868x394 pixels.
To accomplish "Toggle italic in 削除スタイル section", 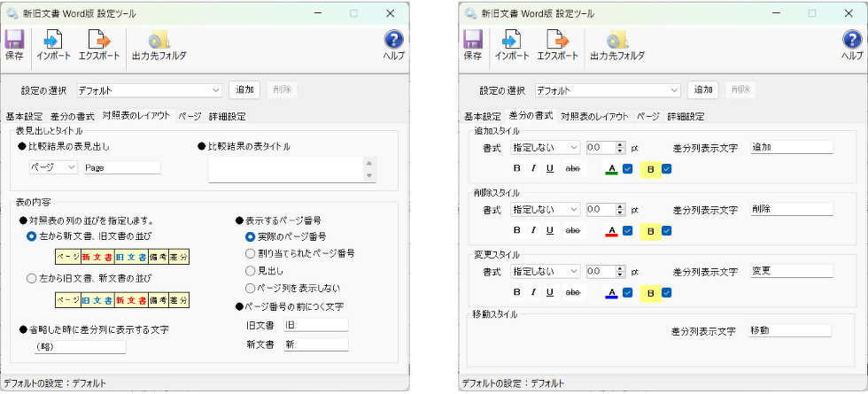I will 533,230.
